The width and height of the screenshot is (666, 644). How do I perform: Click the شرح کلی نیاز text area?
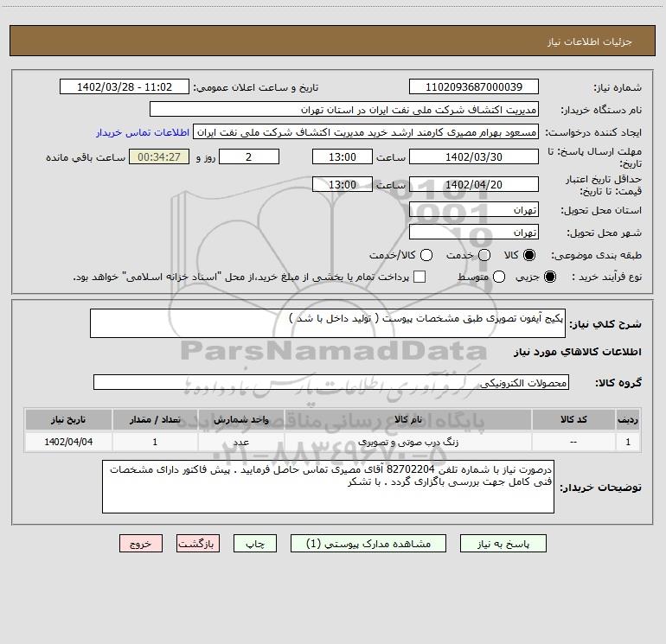click(x=328, y=323)
